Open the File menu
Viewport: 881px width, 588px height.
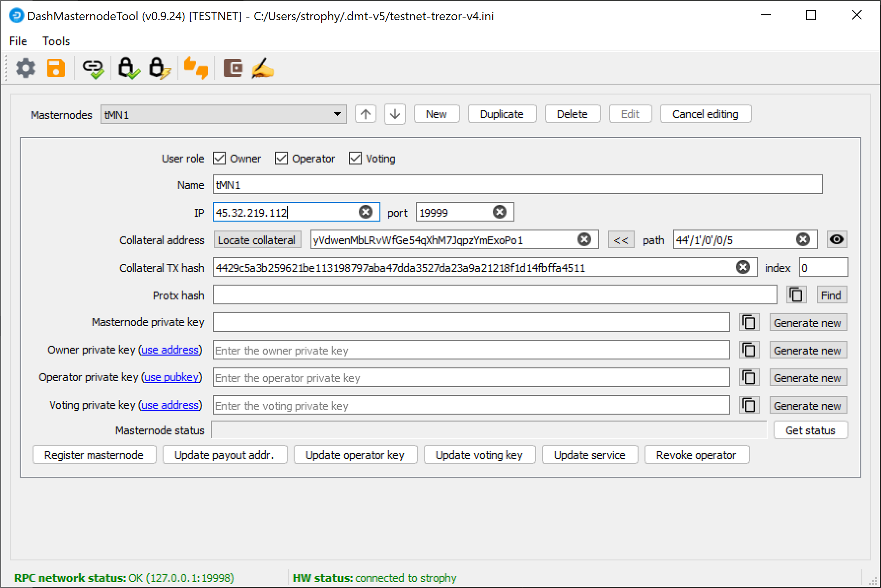(x=18, y=41)
